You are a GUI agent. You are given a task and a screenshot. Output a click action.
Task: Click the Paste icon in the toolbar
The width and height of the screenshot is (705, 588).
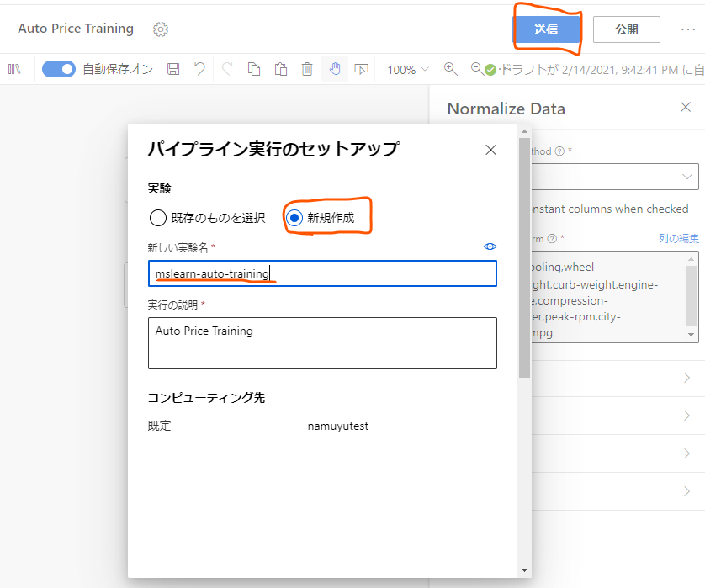280,69
